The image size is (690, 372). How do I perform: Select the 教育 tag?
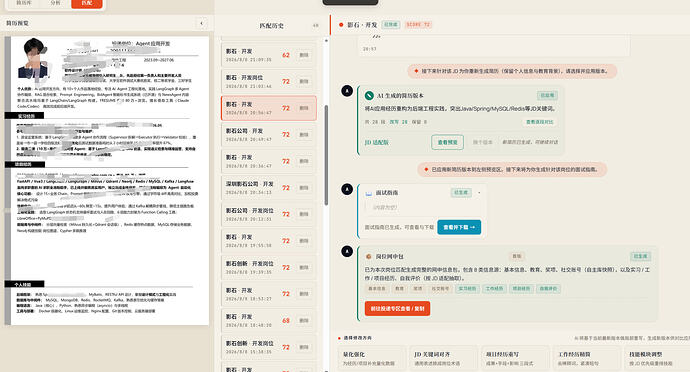pyautogui.click(x=399, y=289)
